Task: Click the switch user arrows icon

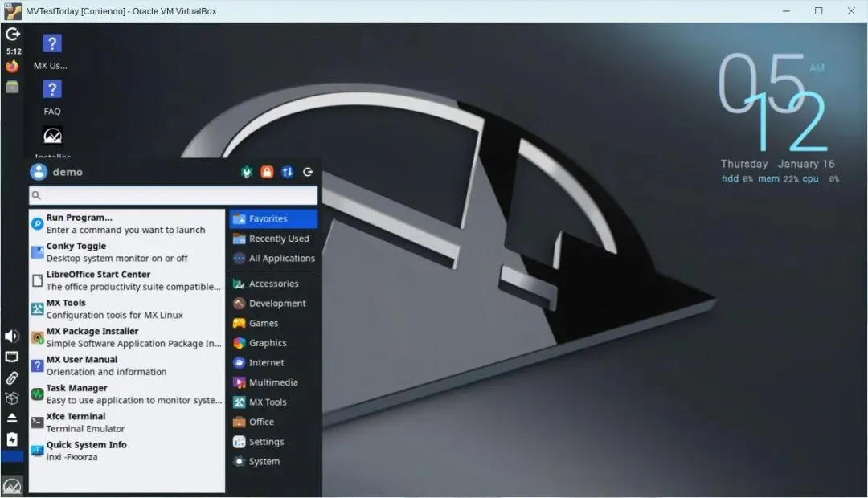Action: 287,172
